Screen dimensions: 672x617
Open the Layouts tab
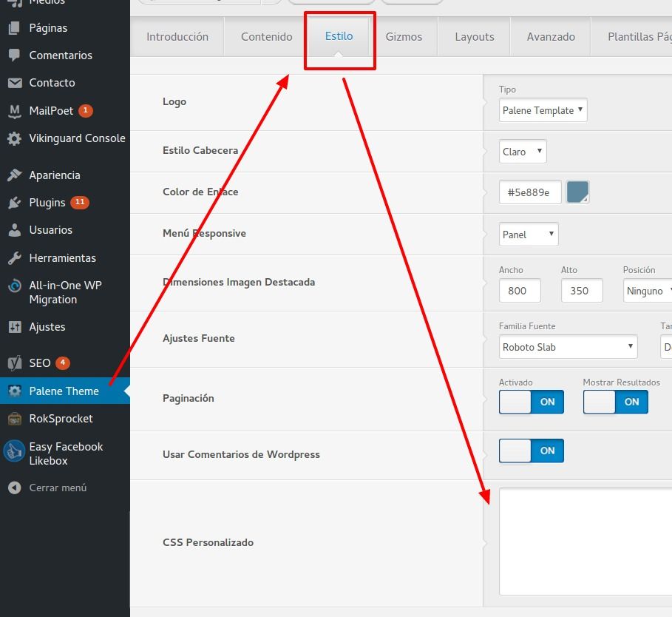coord(474,37)
